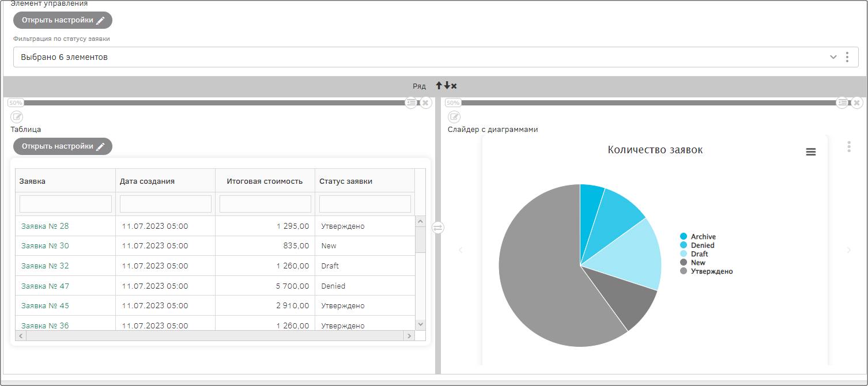This screenshot has width=868, height=386.
Task: Select the 'Draft' status cell in the table
Action: pos(365,266)
